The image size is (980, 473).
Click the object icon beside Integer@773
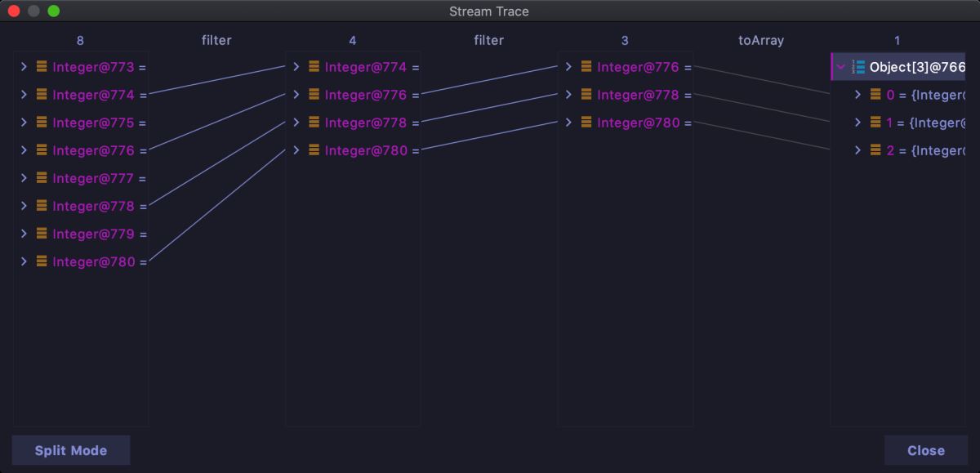tap(42, 67)
